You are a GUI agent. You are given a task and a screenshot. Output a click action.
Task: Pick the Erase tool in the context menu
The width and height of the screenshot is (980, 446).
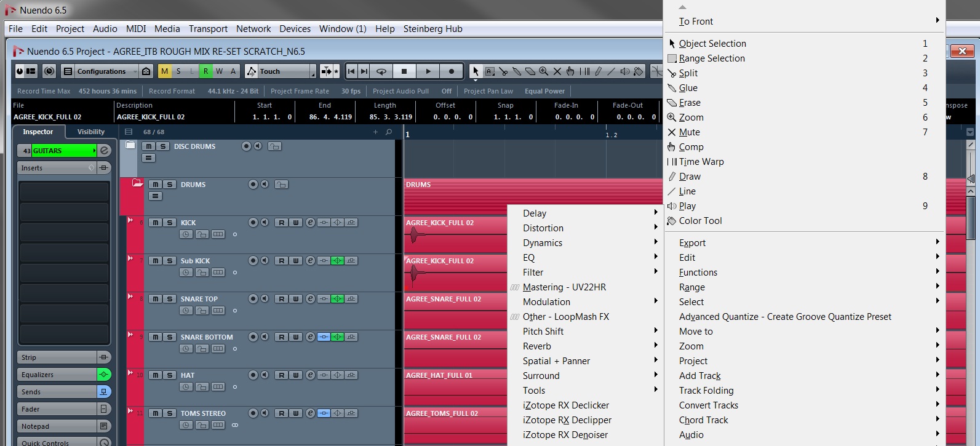point(689,103)
